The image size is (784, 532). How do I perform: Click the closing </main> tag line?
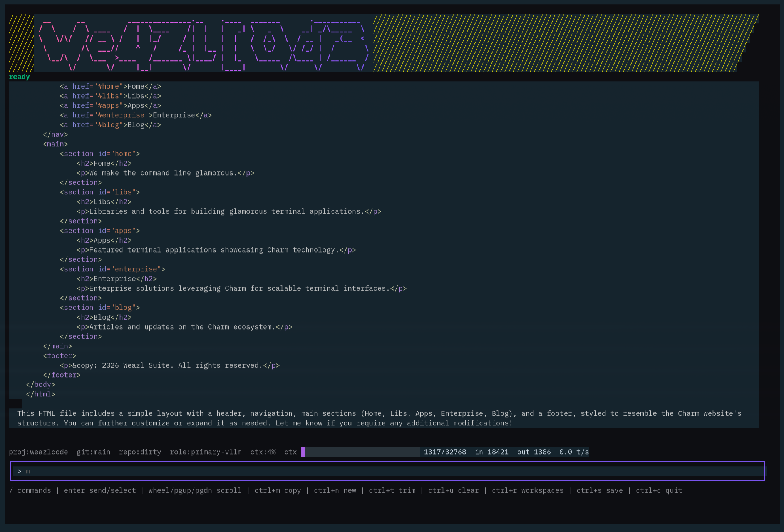[57, 346]
